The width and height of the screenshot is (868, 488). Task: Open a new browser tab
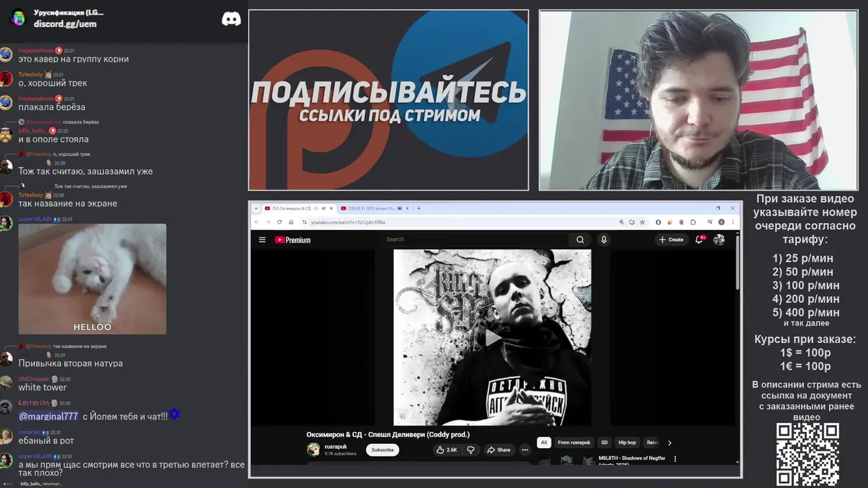[x=418, y=208]
